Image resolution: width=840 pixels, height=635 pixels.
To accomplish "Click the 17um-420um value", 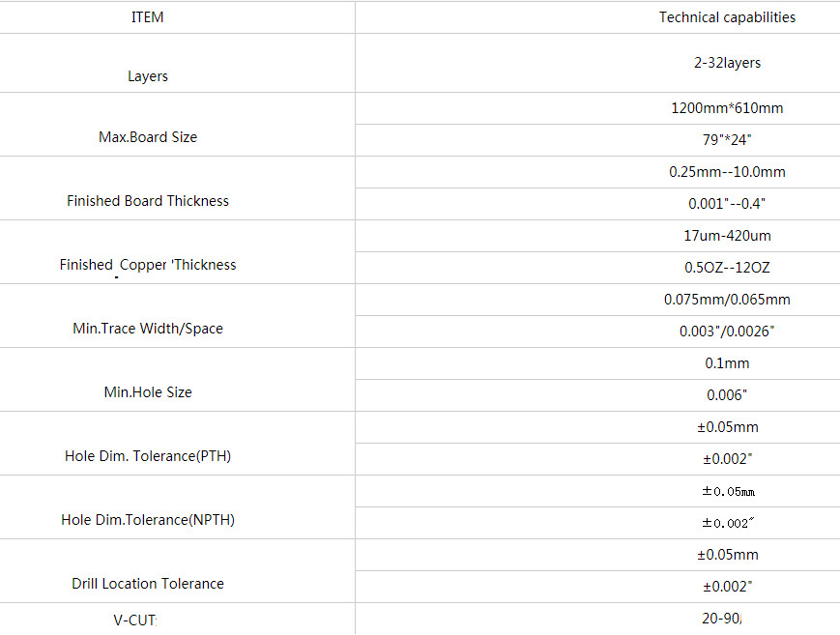I will point(727,236).
